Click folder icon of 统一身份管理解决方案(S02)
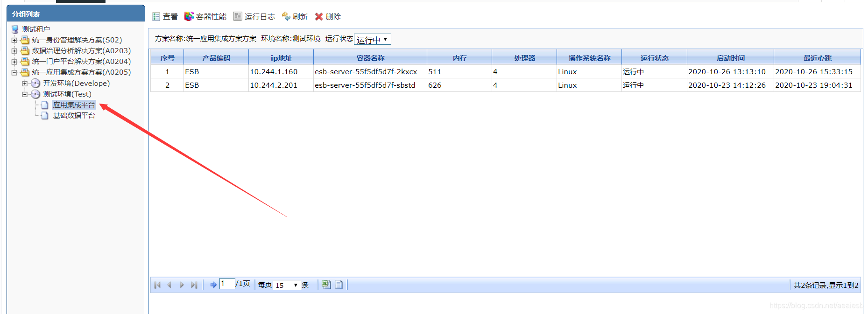This screenshot has height=314, width=868. click(25, 40)
